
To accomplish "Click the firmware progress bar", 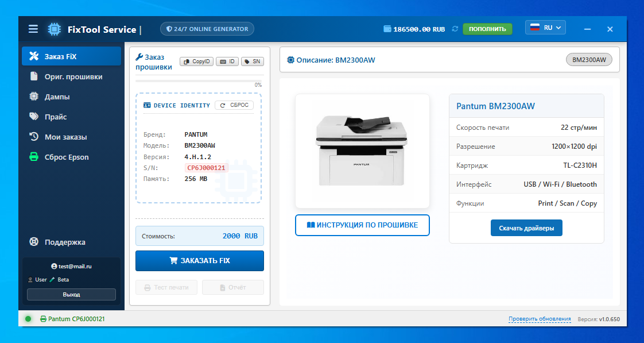I will click(199, 81).
